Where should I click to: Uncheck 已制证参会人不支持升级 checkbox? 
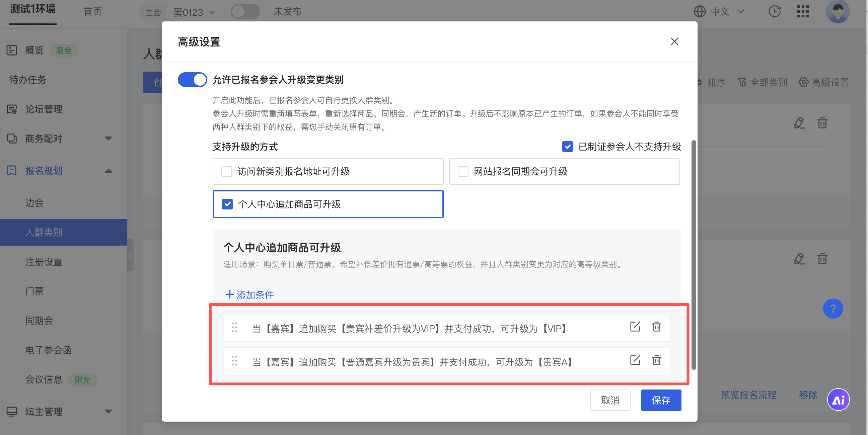coord(567,147)
